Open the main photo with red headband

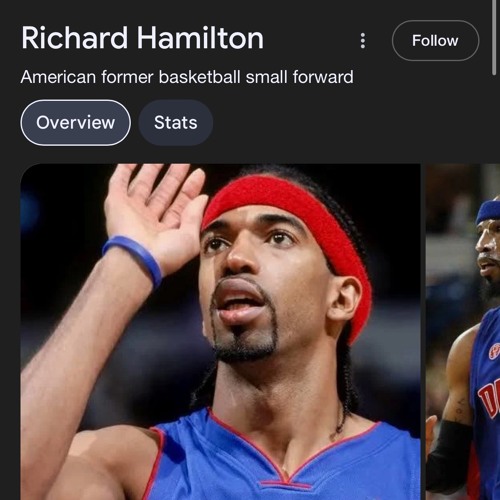click(x=220, y=332)
